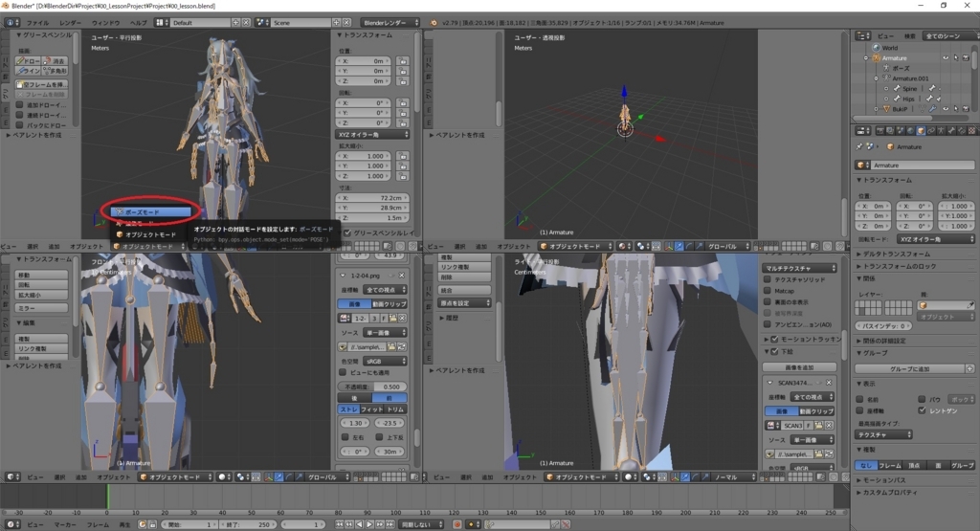The width and height of the screenshot is (980, 531).
Task: Collapse the グリースペンシル panel header
Action: 44,35
